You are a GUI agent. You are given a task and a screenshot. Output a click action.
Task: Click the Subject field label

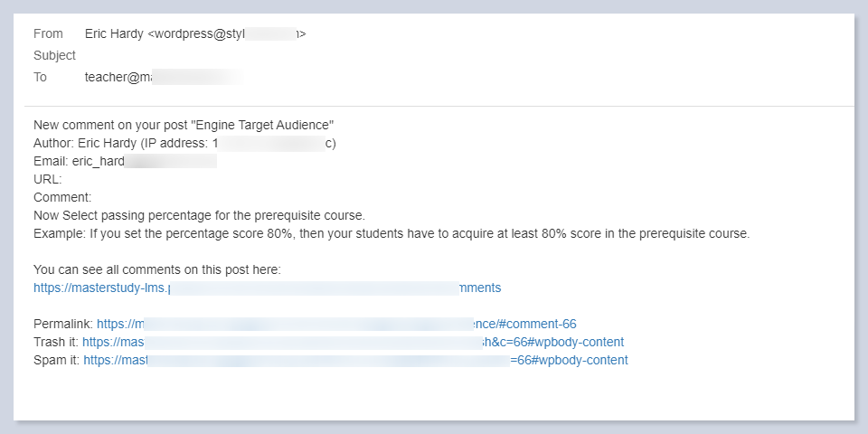(54, 55)
